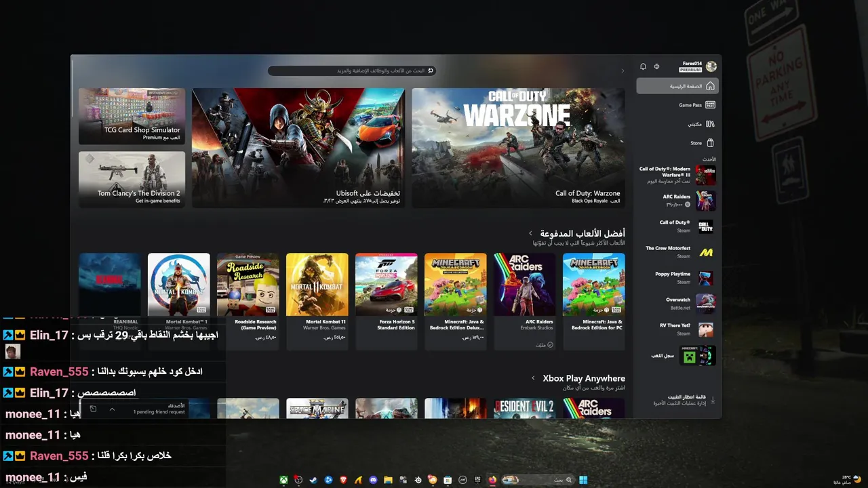Expand the أفضل الألعاب المدفوعة section chevron

(530, 233)
